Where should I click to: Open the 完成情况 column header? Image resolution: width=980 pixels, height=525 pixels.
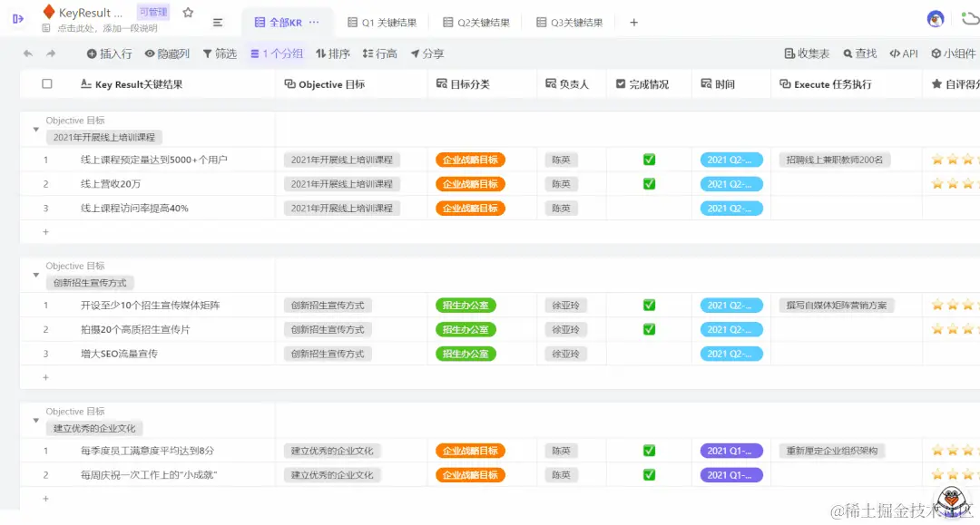650,83
